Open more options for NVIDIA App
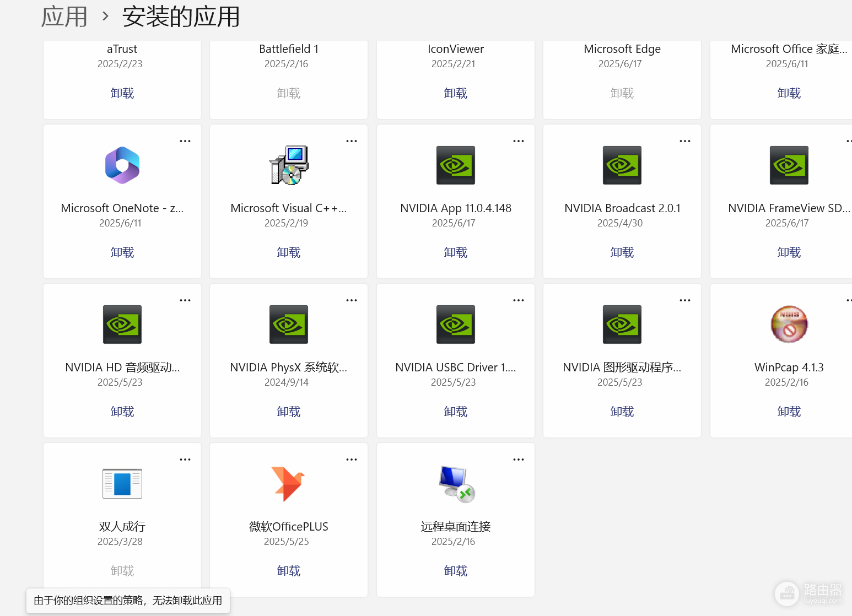The width and height of the screenshot is (852, 616). pos(519,141)
